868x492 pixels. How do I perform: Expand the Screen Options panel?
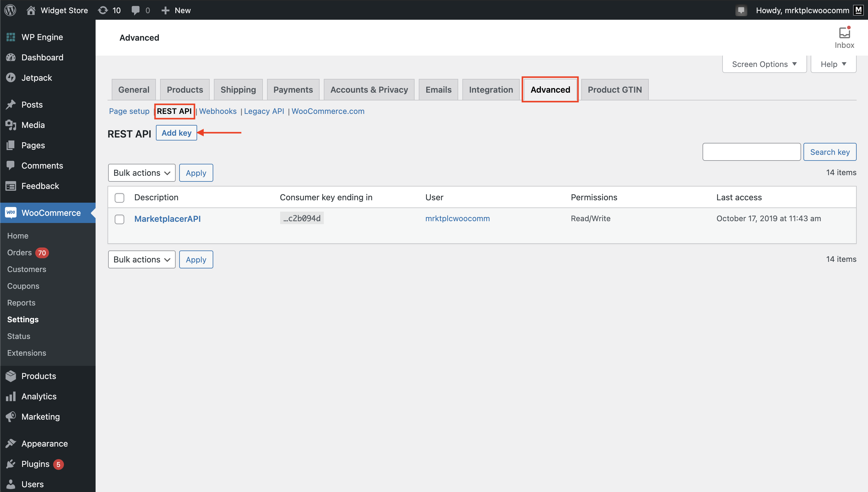coord(764,64)
